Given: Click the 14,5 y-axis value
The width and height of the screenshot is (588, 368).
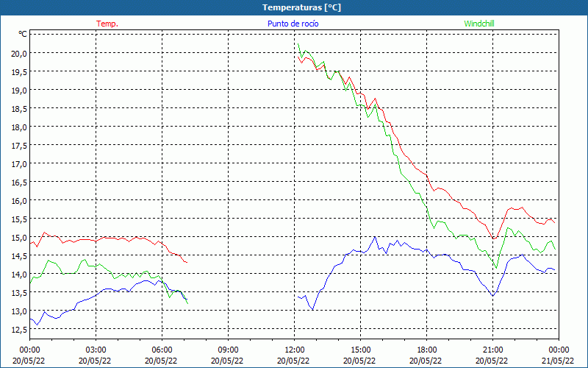Looking at the screenshot, I should point(19,255).
